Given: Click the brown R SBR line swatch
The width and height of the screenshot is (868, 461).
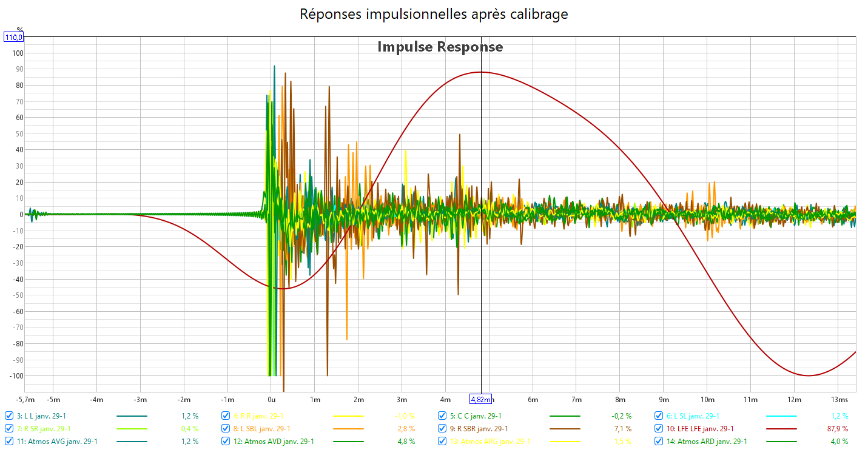Looking at the screenshot, I should (565, 429).
